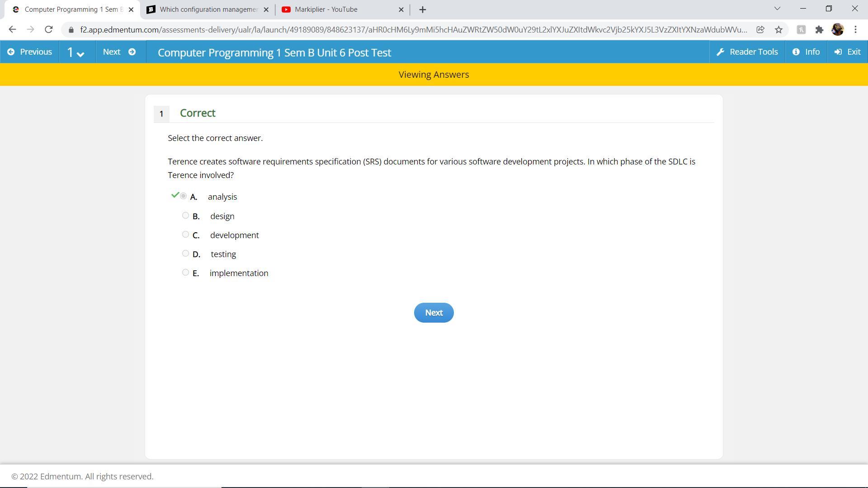This screenshot has width=868, height=488.
Task: Click the browser reload icon
Action: [49, 30]
